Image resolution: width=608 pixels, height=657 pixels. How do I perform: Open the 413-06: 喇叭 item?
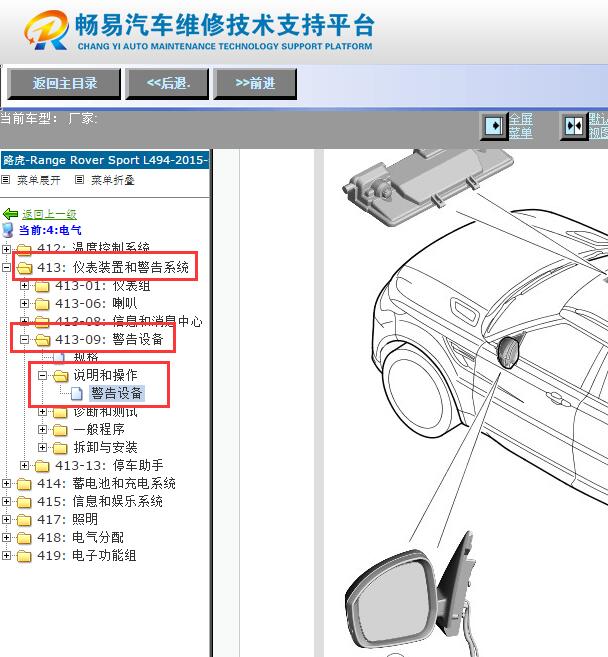click(x=96, y=303)
